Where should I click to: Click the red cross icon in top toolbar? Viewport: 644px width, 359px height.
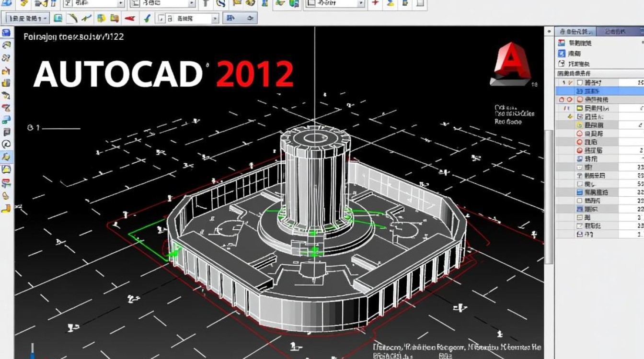(x=375, y=3)
